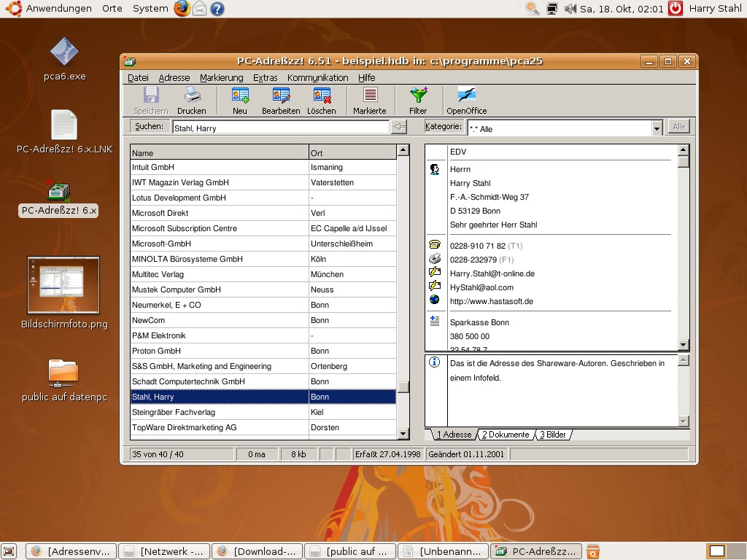
Task: Click the Suchen input field
Action: 281,128
